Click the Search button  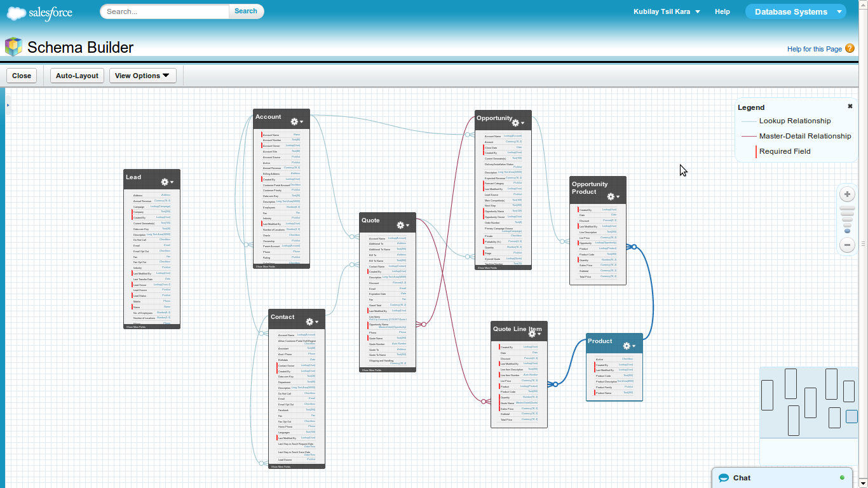246,11
